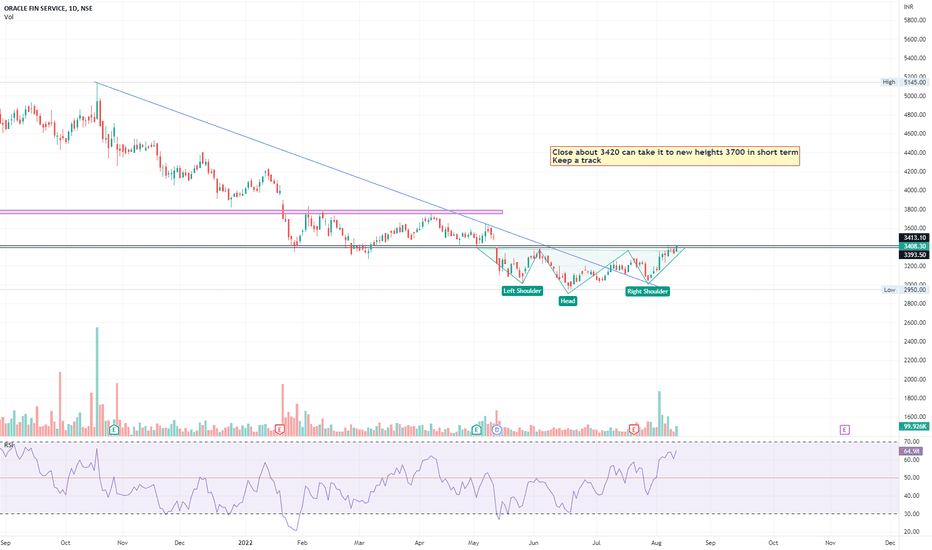This screenshot has width=932, height=550.
Task: Select the purple horizontal resistance zone near 3800
Action: click(251, 212)
